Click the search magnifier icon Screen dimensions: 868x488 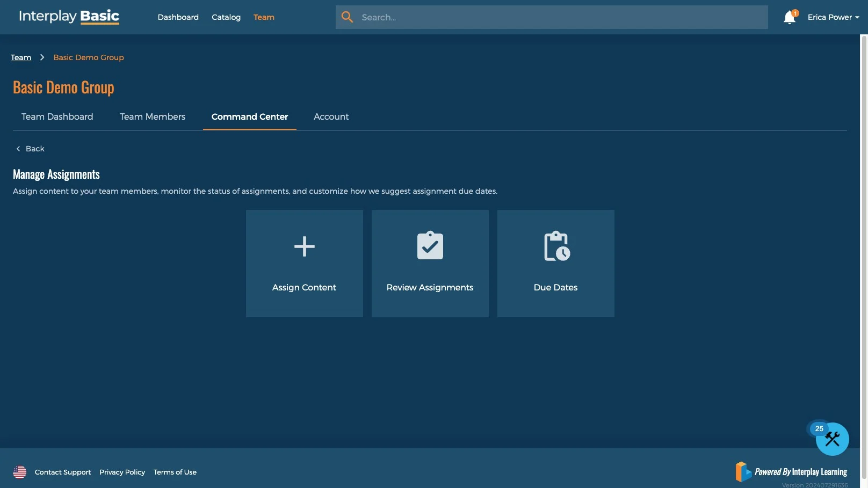pos(348,17)
